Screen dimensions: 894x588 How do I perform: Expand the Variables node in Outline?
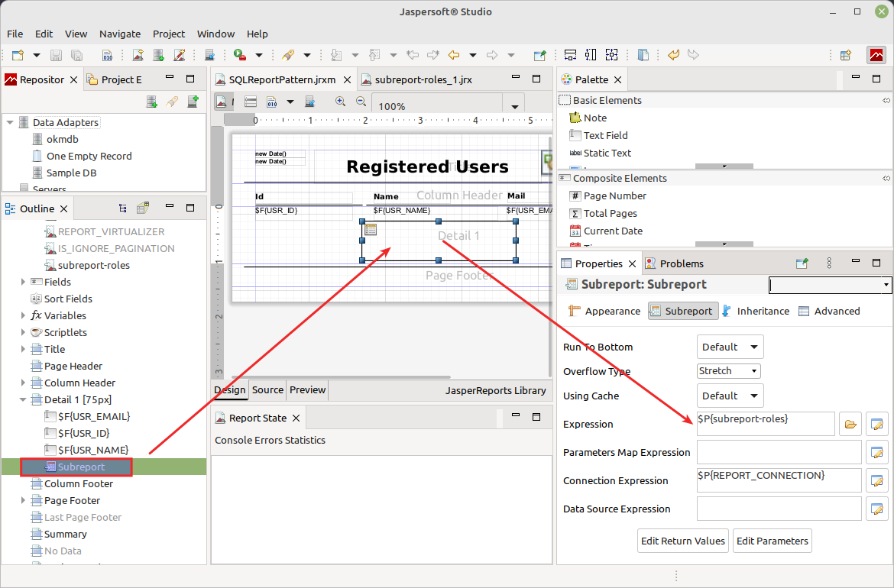(23, 315)
